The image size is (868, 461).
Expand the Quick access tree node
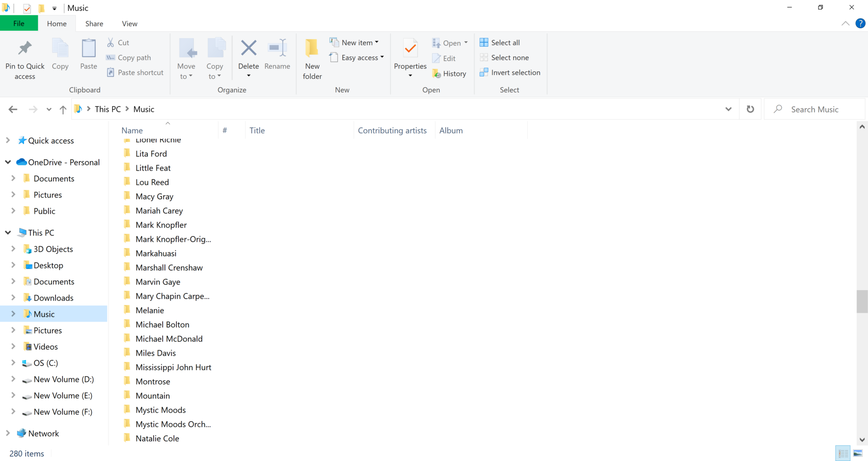pyautogui.click(x=8, y=141)
